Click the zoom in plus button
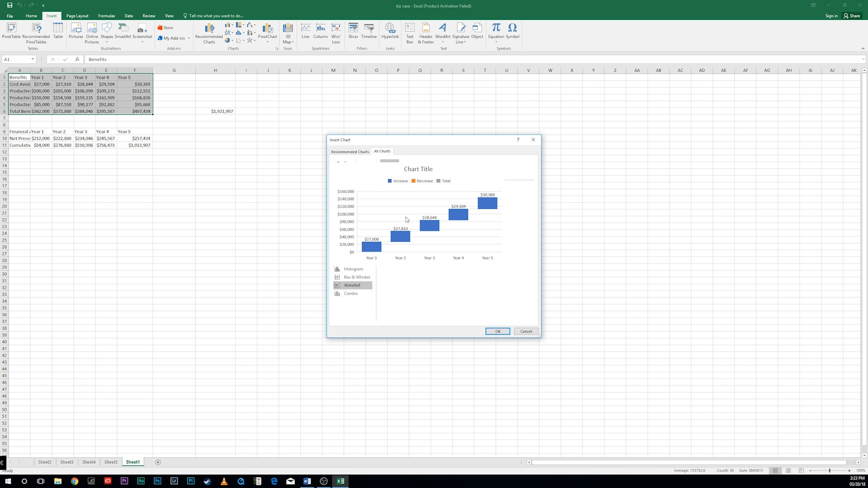The width and height of the screenshot is (868, 488). [849, 470]
